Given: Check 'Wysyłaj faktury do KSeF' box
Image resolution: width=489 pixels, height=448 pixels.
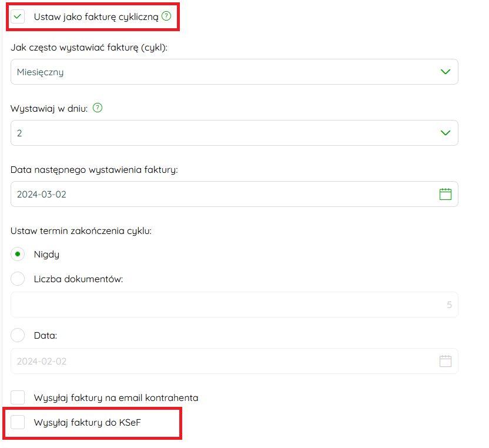Looking at the screenshot, I should point(18,422).
